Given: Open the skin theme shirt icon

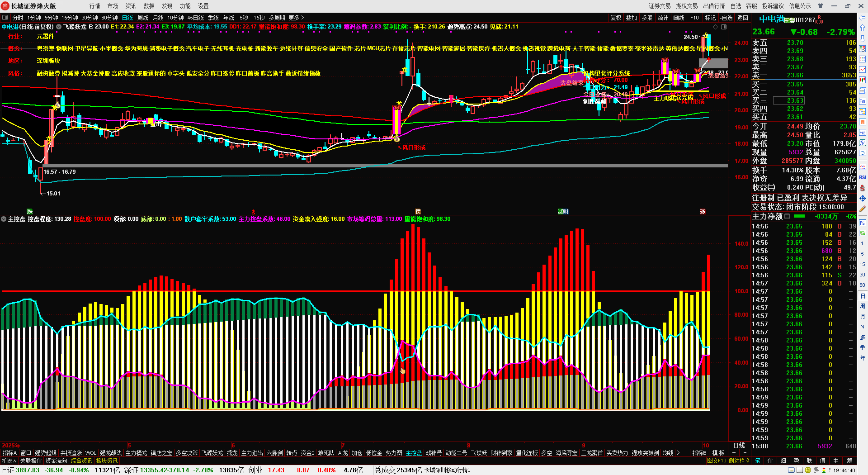Looking at the screenshot, I should [821, 6].
